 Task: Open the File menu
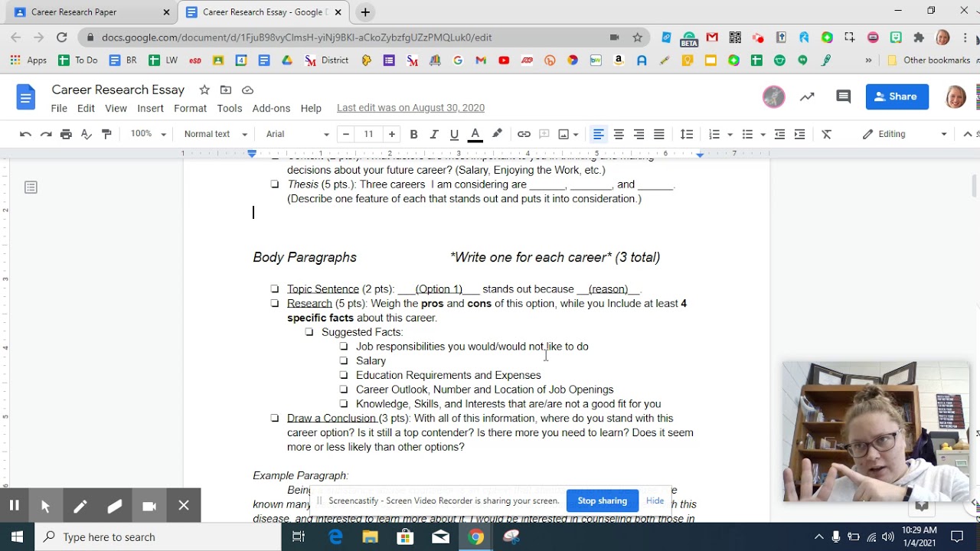[59, 109]
